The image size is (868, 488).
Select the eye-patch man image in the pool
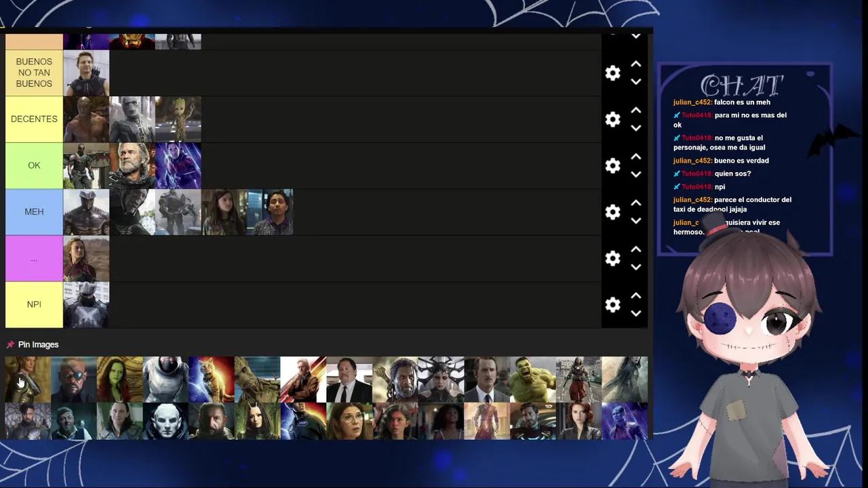[74, 380]
